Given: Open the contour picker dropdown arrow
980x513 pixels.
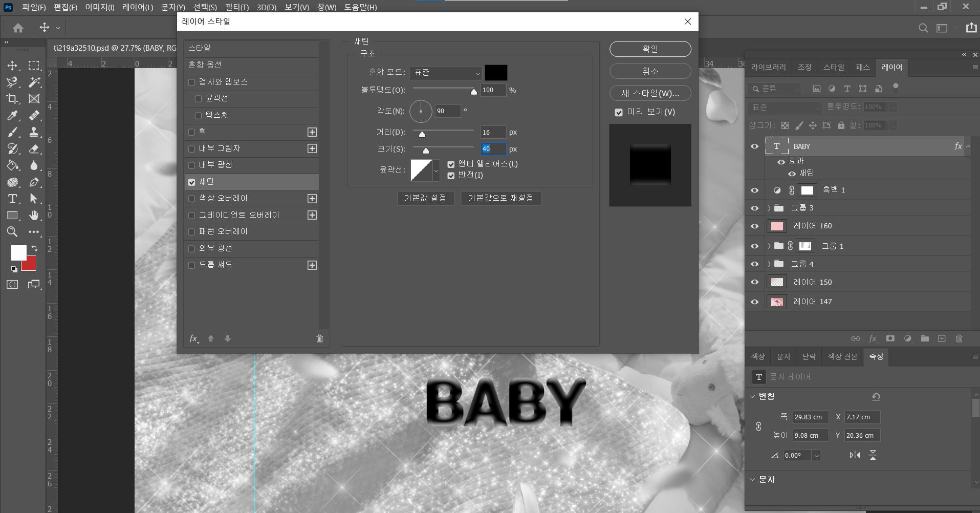Looking at the screenshot, I should [x=436, y=170].
